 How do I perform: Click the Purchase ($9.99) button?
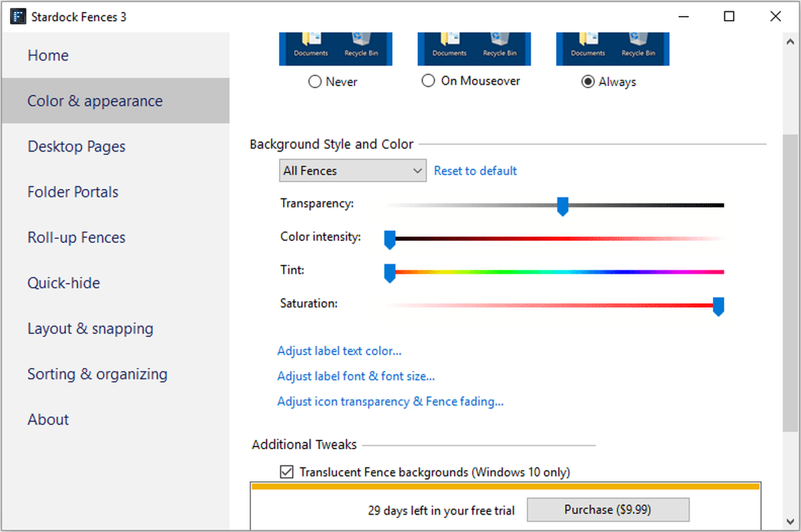(x=607, y=509)
